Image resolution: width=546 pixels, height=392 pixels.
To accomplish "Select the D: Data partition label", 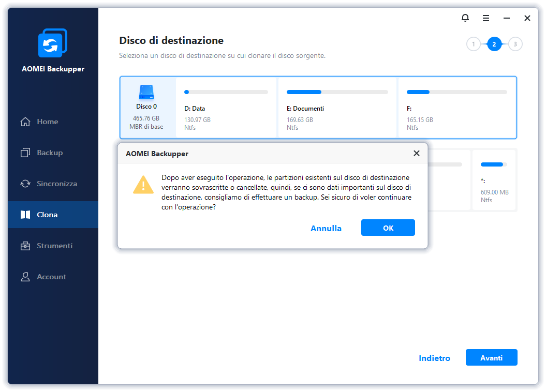I will 195,109.
